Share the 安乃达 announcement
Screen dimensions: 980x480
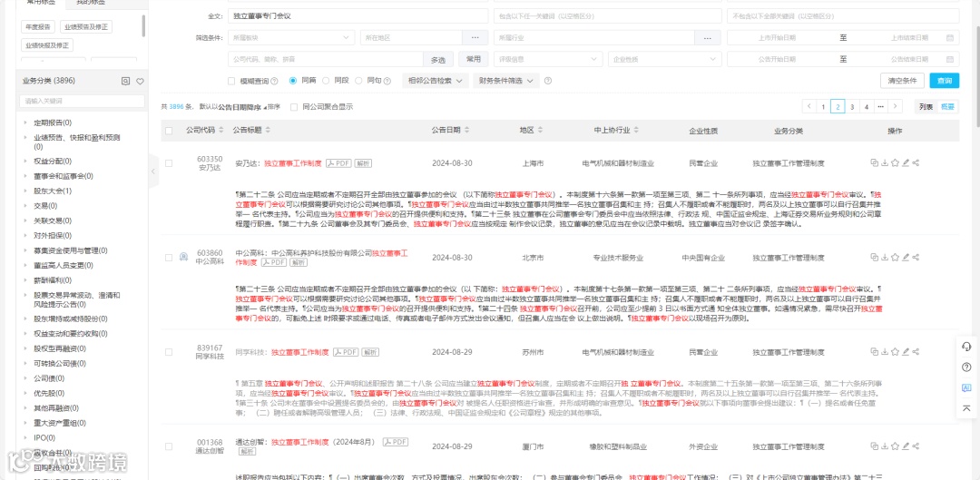click(x=916, y=163)
